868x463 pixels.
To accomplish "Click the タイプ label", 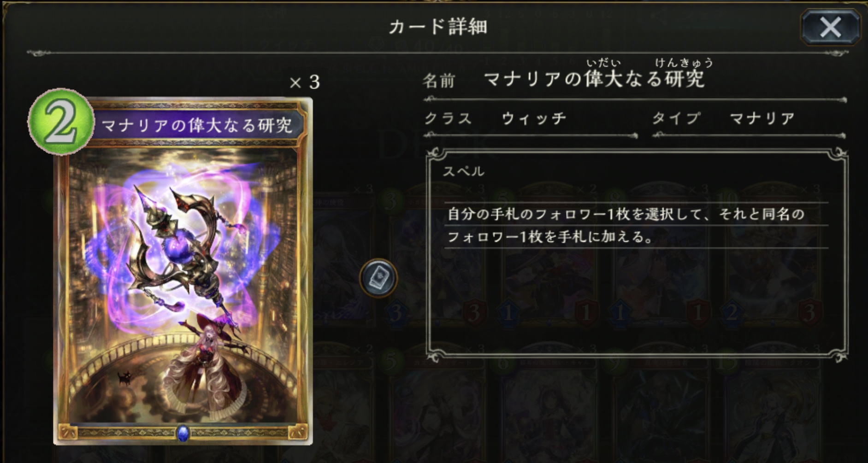I will 676,118.
